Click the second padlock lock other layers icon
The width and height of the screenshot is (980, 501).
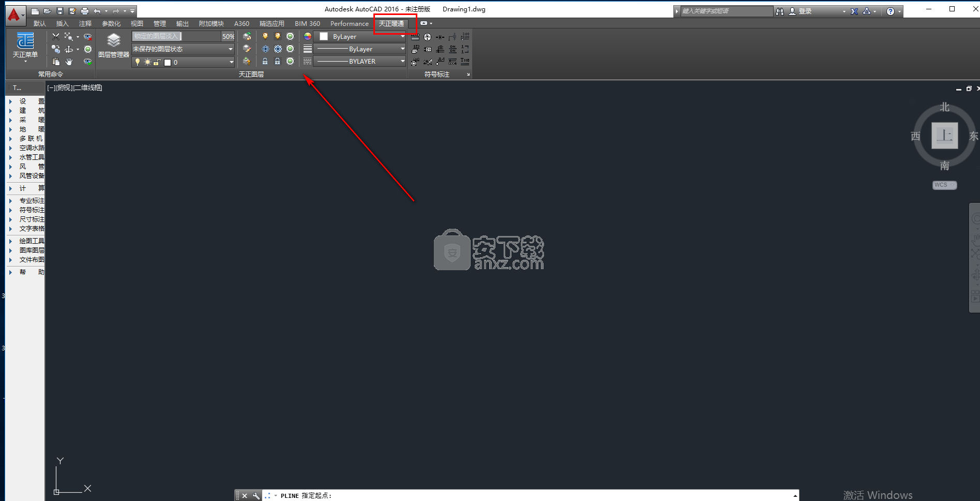pyautogui.click(x=278, y=61)
